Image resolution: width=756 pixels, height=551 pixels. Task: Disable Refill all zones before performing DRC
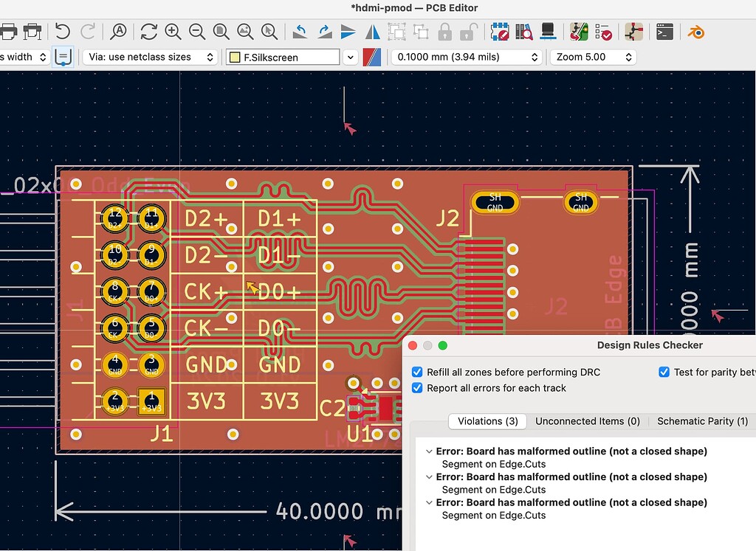418,372
